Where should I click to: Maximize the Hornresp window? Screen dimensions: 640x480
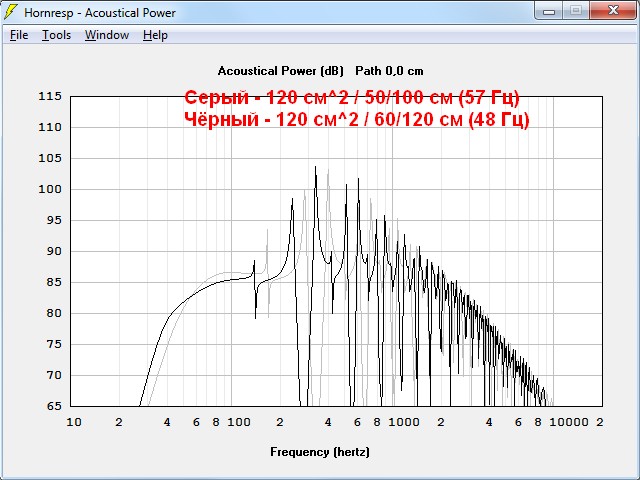pyautogui.click(x=576, y=11)
